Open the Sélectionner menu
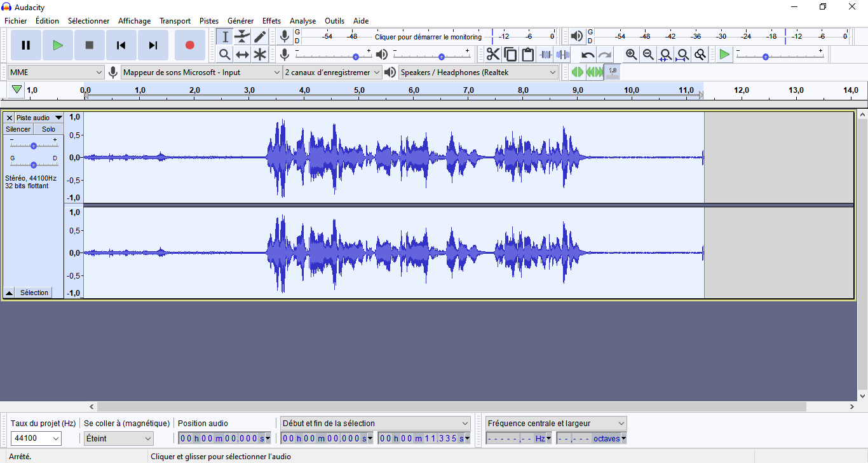Screen dimensions: 868x463 (89, 21)
